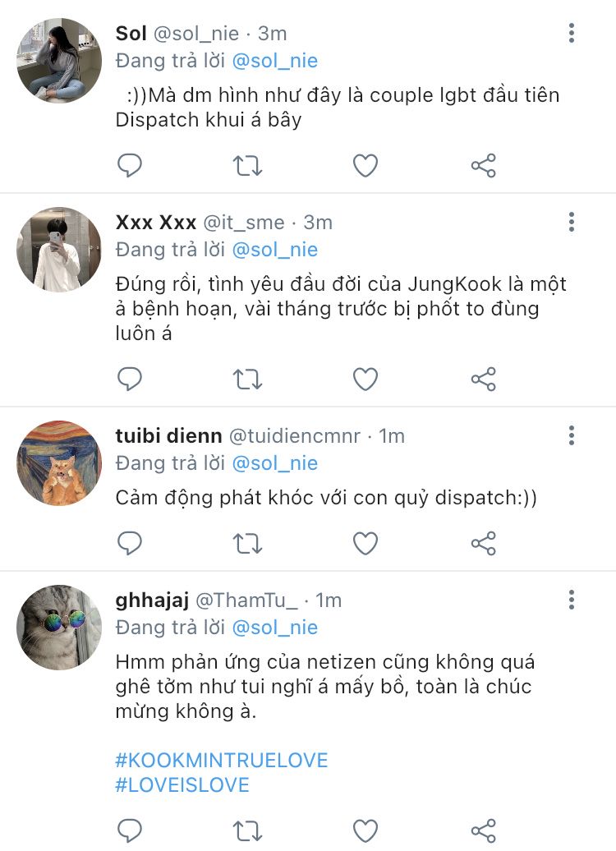The height and width of the screenshot is (851, 616).
Task: View ghhajaj's sunglasses cat profile picture
Action: (58, 628)
